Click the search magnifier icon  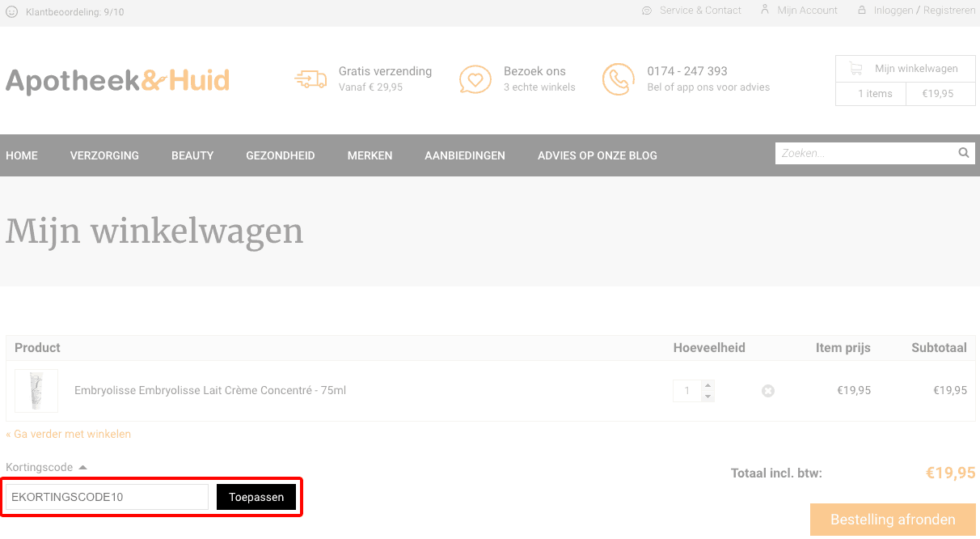pos(964,152)
